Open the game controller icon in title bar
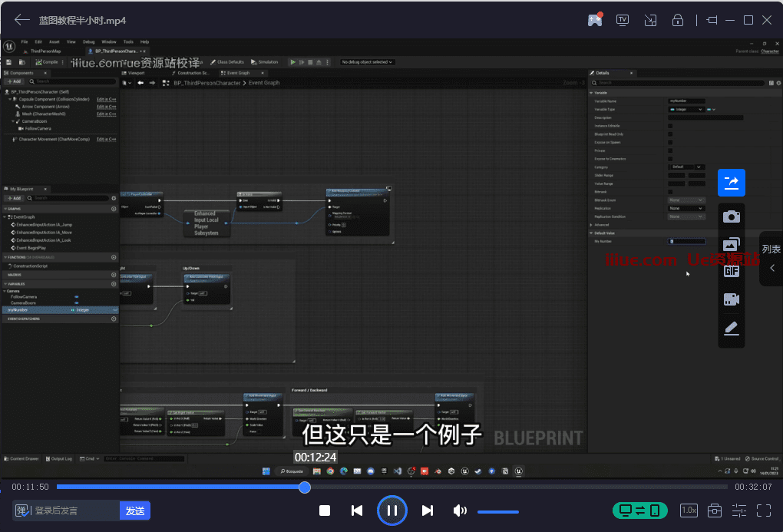The width and height of the screenshot is (783, 532). 595,20
